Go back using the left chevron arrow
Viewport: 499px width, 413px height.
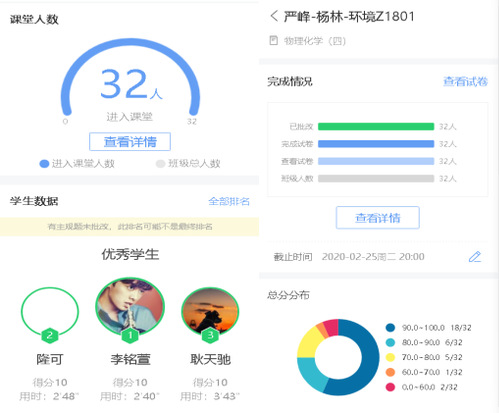point(274,16)
